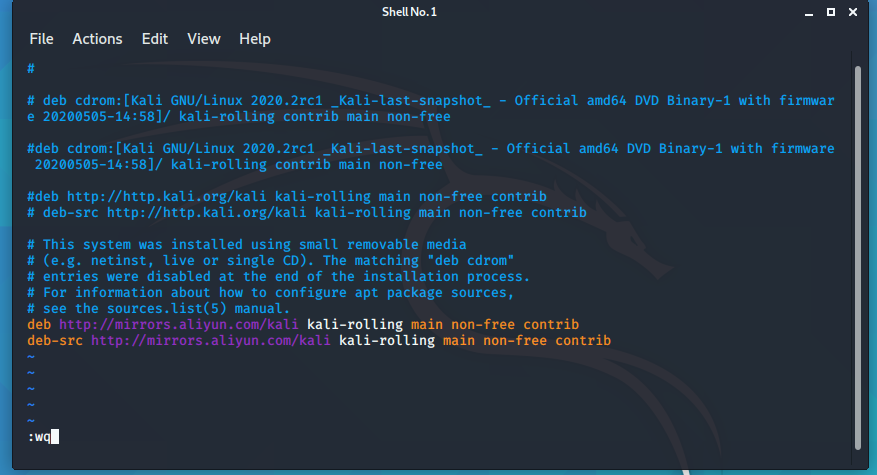Screen dimensions: 877x475
Task: Click the mirrors.aliyun.com URL in the deb line
Action: click(179, 324)
